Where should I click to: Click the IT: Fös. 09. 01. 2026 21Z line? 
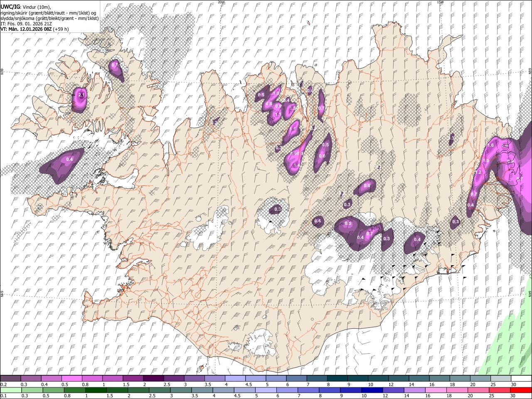coord(27,24)
